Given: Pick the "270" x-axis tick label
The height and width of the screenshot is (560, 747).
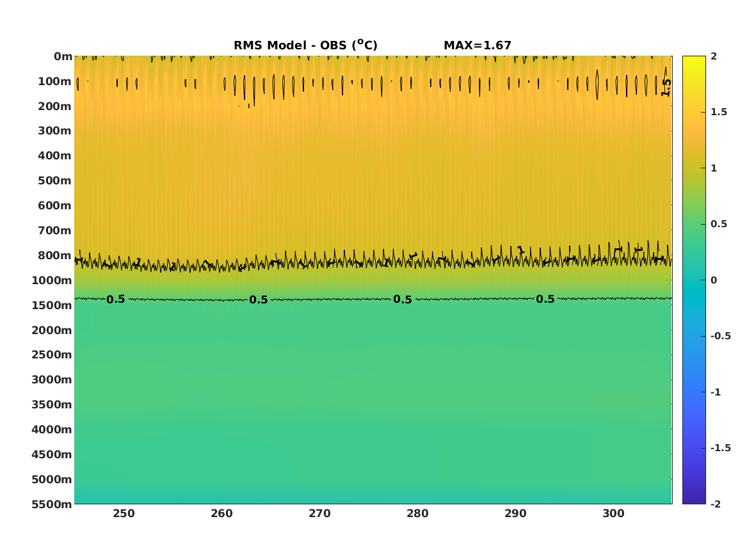Looking at the screenshot, I should coord(319,514).
